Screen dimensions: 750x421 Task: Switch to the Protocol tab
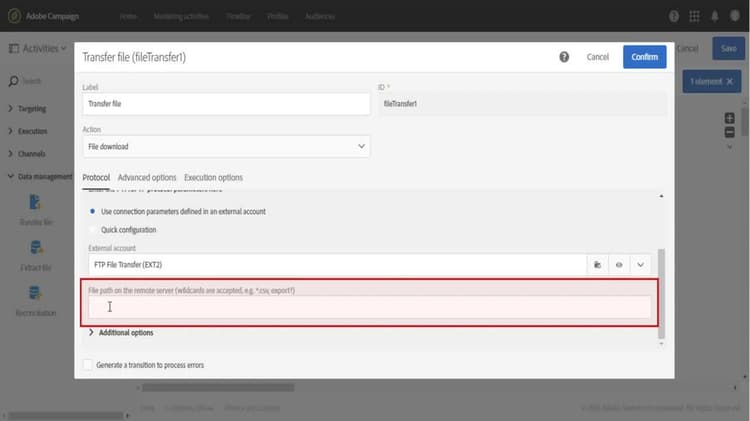click(96, 177)
